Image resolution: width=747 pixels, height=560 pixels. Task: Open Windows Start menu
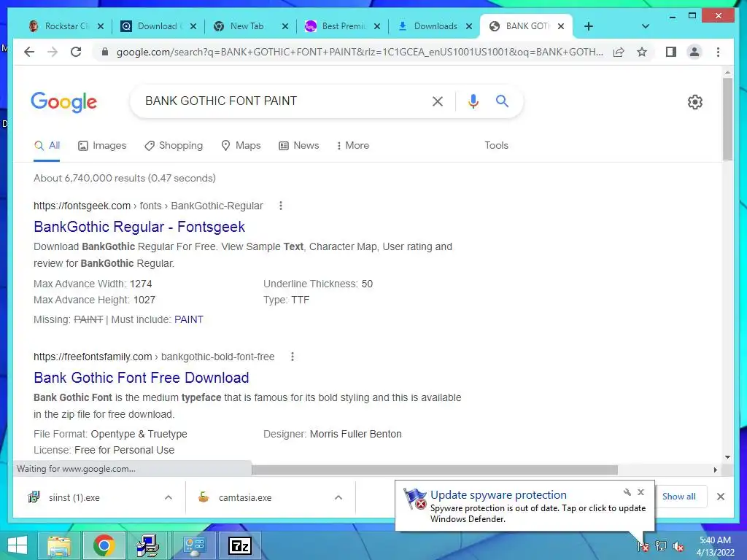click(x=18, y=545)
